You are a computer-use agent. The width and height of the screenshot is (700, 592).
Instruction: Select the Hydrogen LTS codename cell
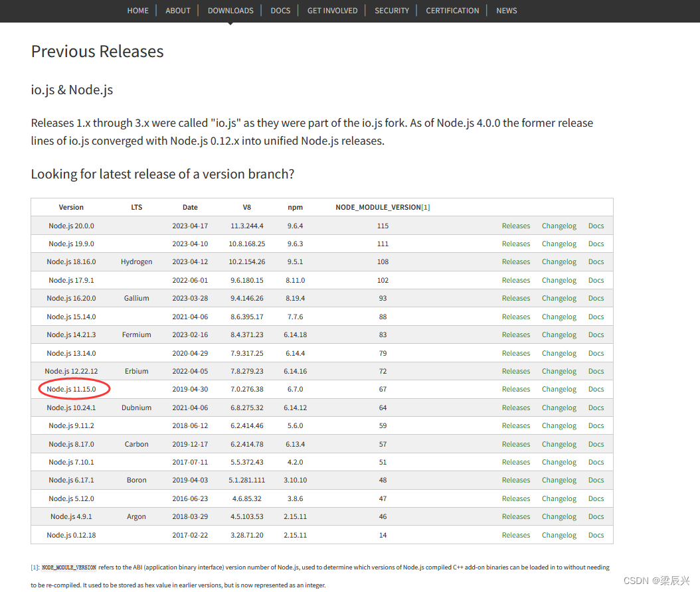tap(136, 261)
